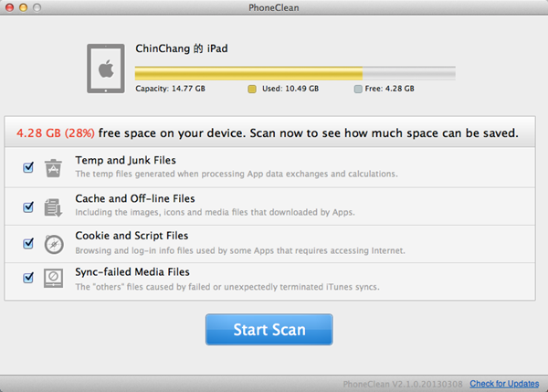Select the 'Temp and Junk Files' title

(x=125, y=160)
